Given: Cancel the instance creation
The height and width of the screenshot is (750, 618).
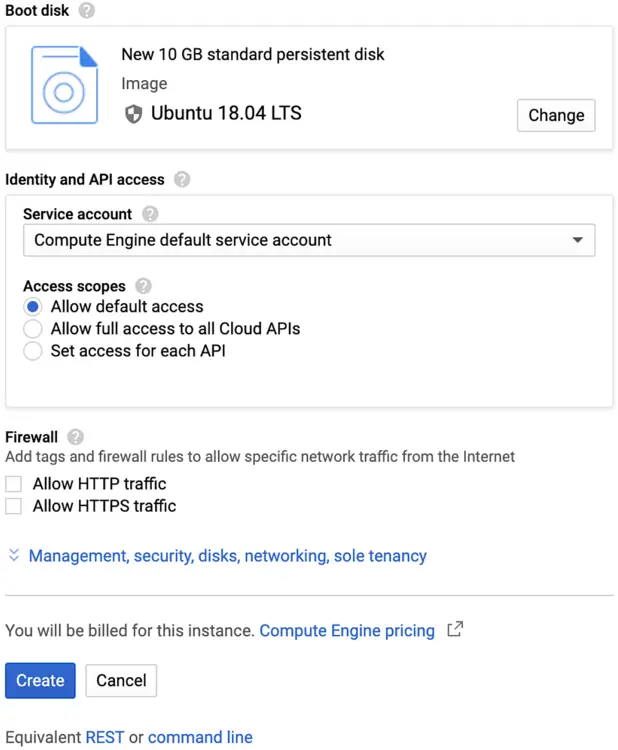Looking at the screenshot, I should (x=121, y=681).
